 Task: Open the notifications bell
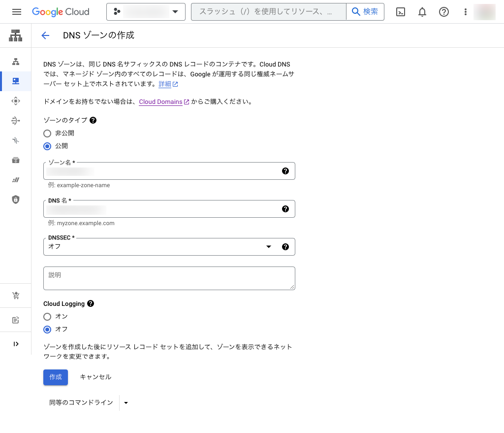click(x=422, y=12)
